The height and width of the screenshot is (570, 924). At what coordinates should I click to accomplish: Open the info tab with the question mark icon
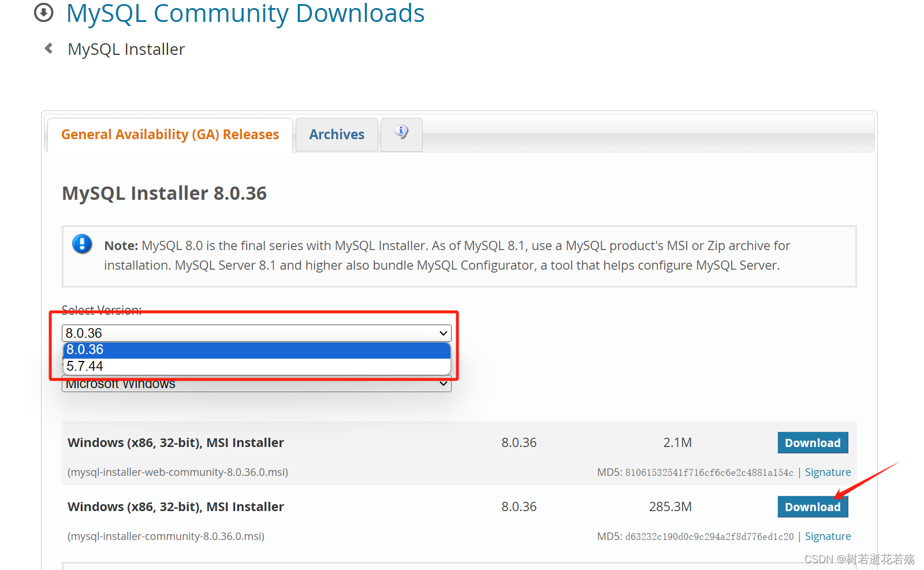pos(401,132)
